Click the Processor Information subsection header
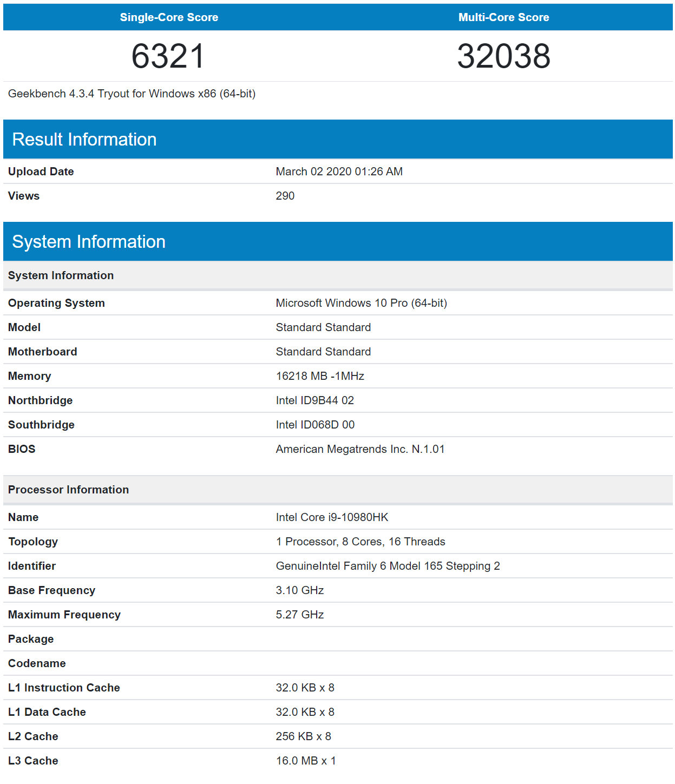Viewport: 675px width, 784px height. click(x=68, y=490)
